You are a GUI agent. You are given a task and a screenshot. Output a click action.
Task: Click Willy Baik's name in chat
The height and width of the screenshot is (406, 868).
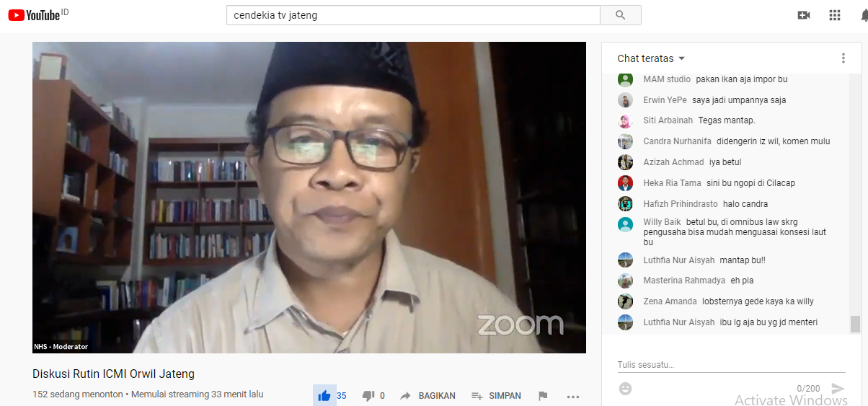tap(662, 222)
